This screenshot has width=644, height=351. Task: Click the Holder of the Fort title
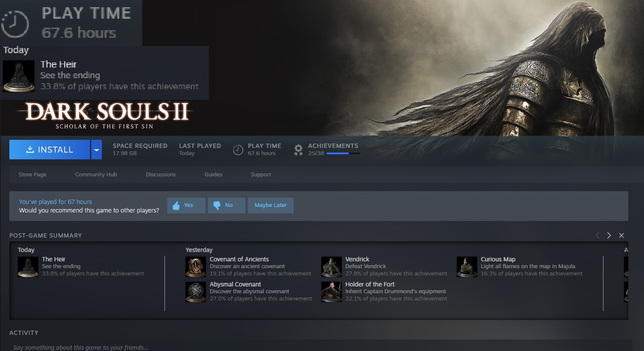point(370,284)
